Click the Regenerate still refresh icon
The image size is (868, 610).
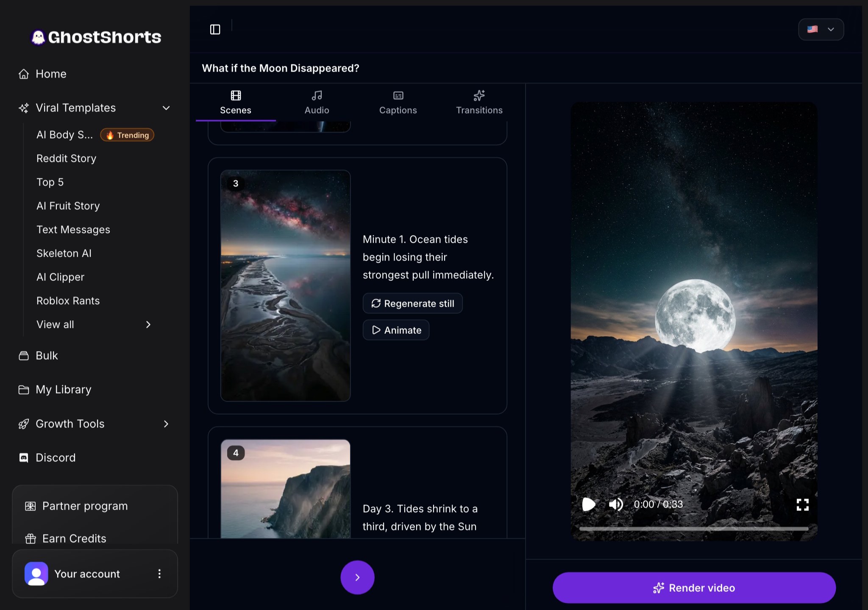376,304
